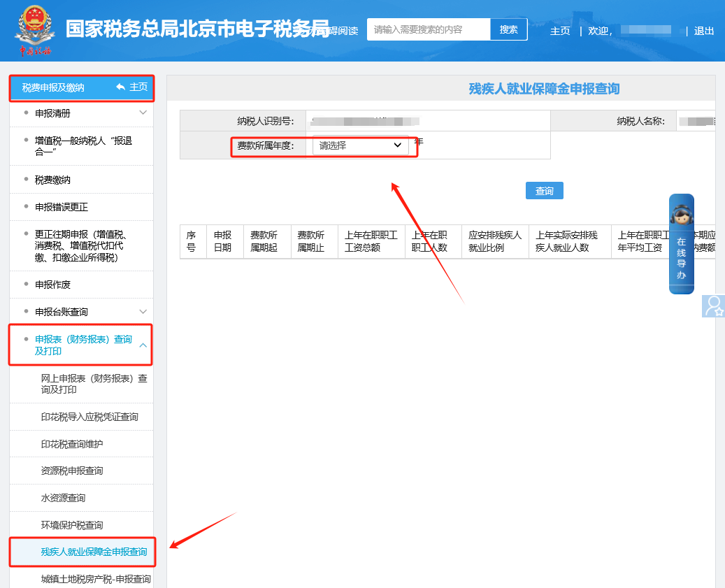
Task: Open 申报错误更正 menu item
Action: (62, 208)
